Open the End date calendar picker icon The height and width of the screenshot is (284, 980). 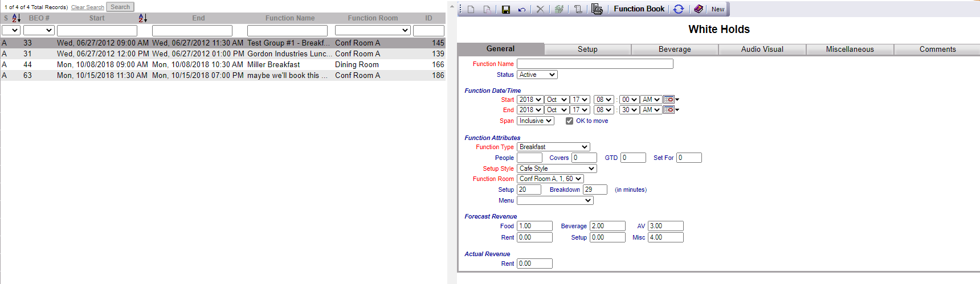tap(669, 110)
